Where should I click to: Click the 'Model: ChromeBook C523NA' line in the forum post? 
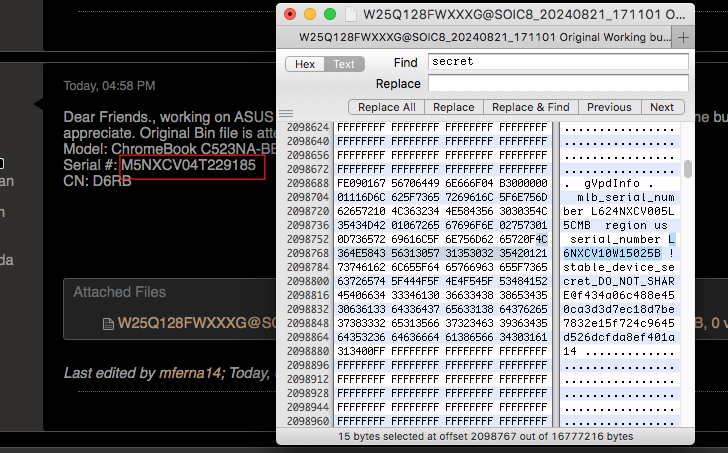click(x=169, y=149)
